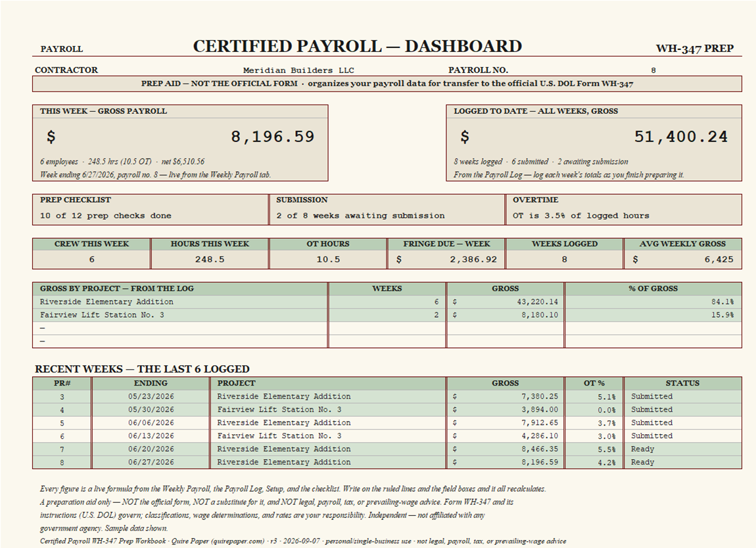
Task: Click the weeks count 2 for Fairview project
Action: pyautogui.click(x=387, y=315)
